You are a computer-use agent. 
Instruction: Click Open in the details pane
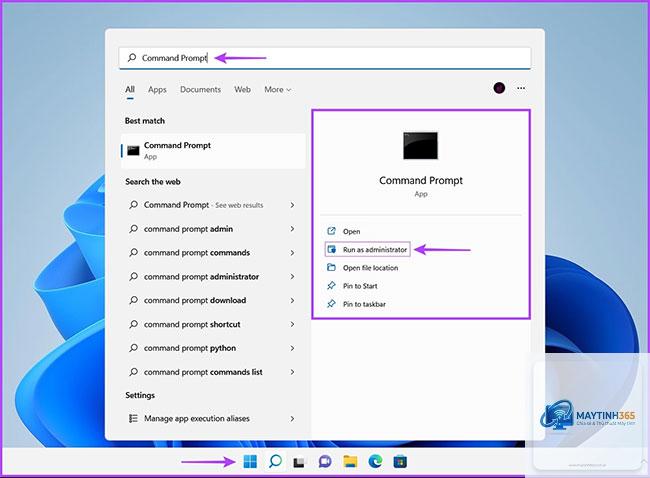tap(352, 231)
